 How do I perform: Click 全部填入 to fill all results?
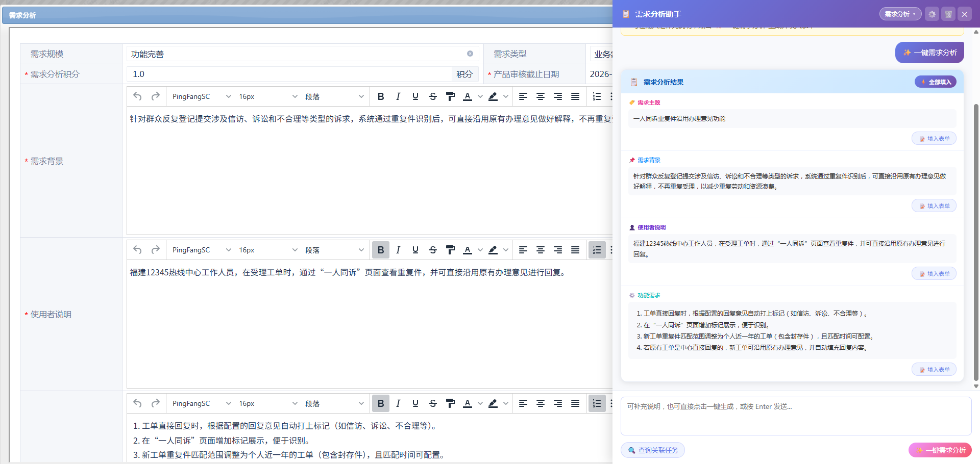click(x=936, y=82)
